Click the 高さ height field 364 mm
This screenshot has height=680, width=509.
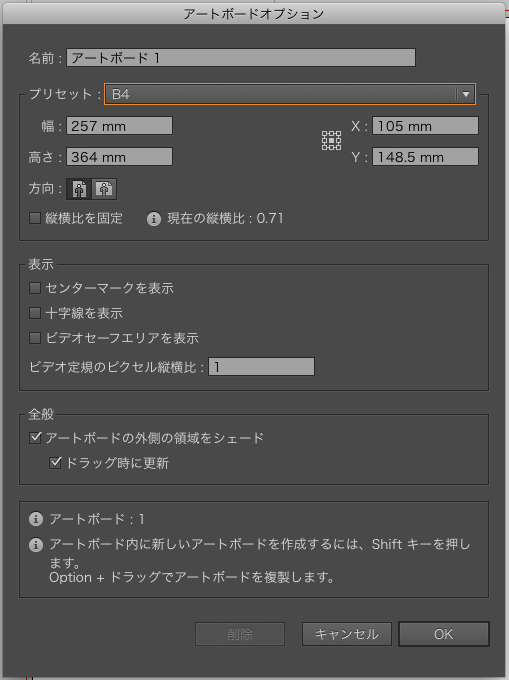click(x=119, y=157)
